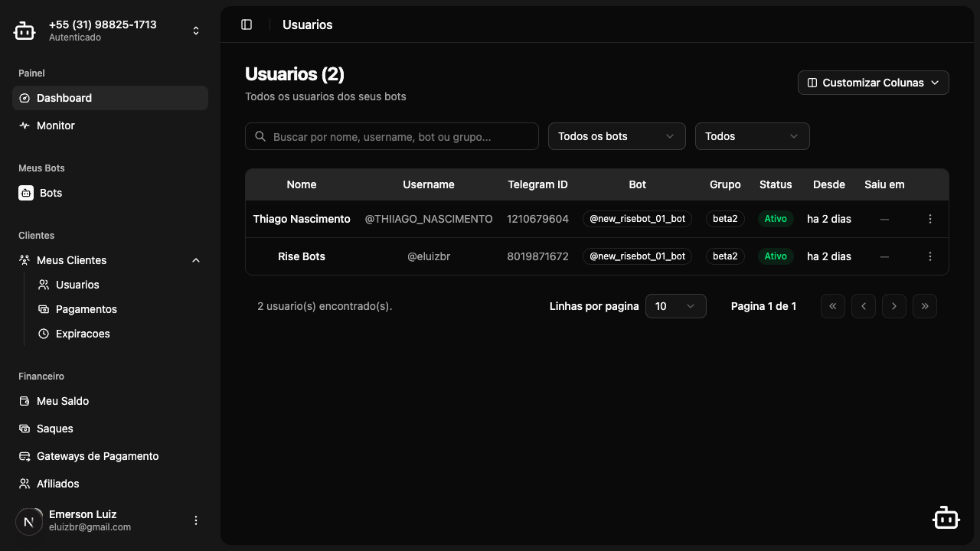Click the Dashboard gauge icon

[x=24, y=98]
